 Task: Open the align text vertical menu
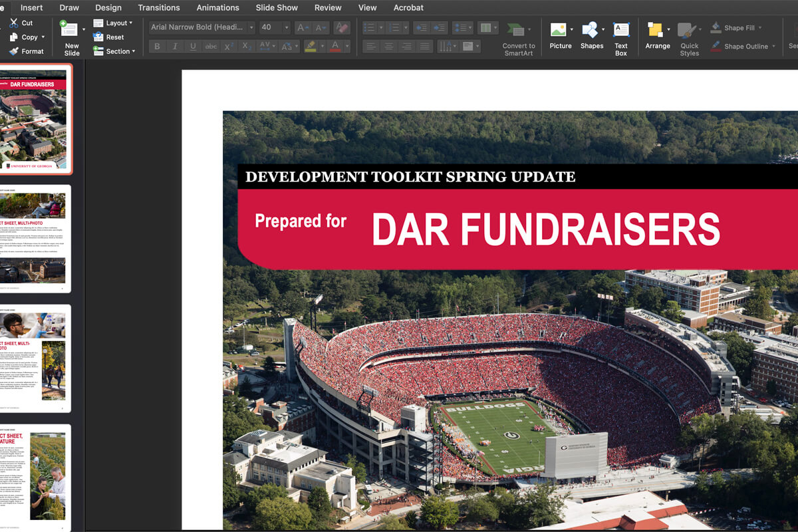[471, 47]
